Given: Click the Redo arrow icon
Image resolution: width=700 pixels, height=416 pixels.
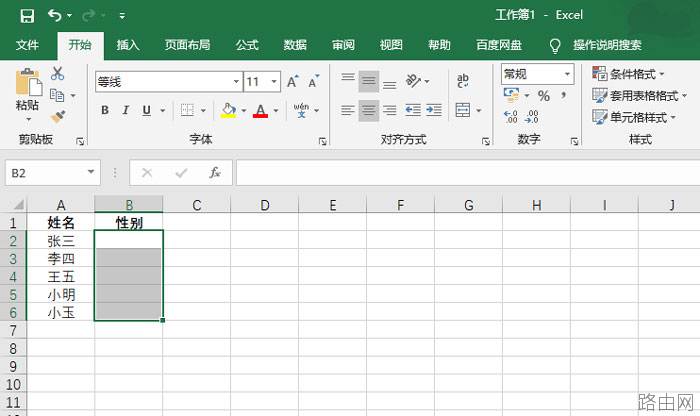Looking at the screenshot, I should point(88,16).
